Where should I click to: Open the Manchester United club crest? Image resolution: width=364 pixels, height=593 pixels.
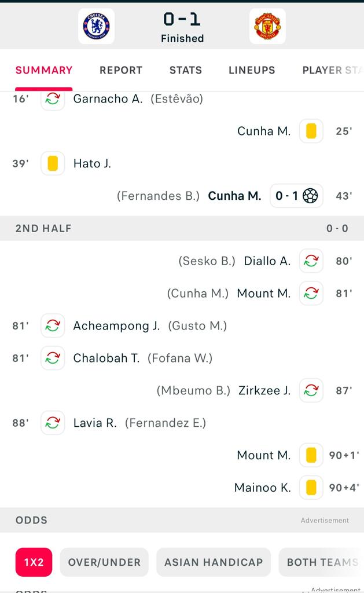(267, 26)
